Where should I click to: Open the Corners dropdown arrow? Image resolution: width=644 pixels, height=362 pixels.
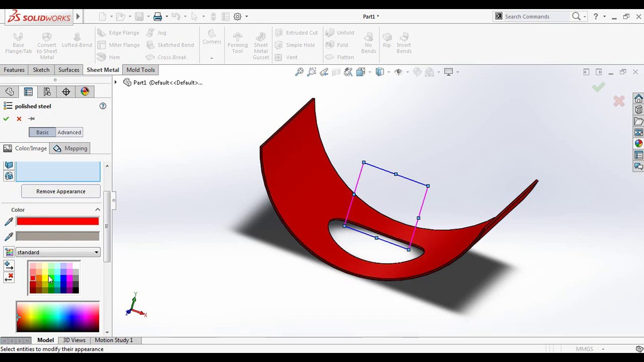pyautogui.click(x=211, y=58)
